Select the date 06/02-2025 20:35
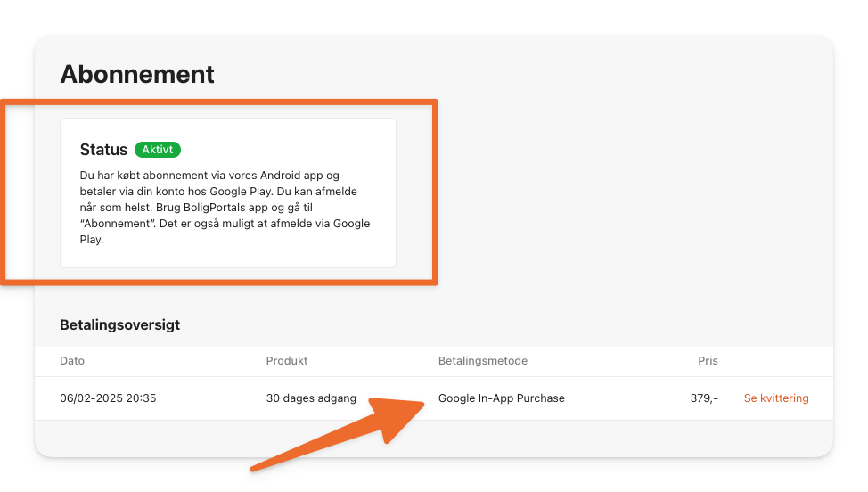 click(108, 398)
